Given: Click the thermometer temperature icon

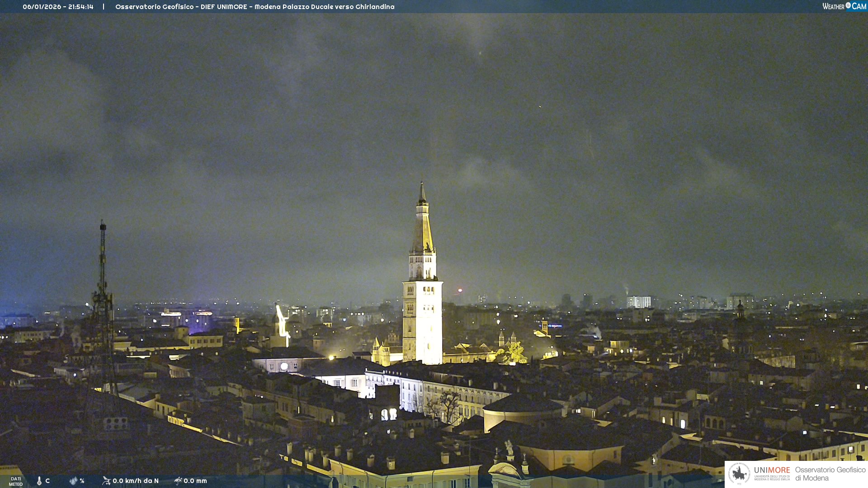Looking at the screenshot, I should tap(39, 481).
